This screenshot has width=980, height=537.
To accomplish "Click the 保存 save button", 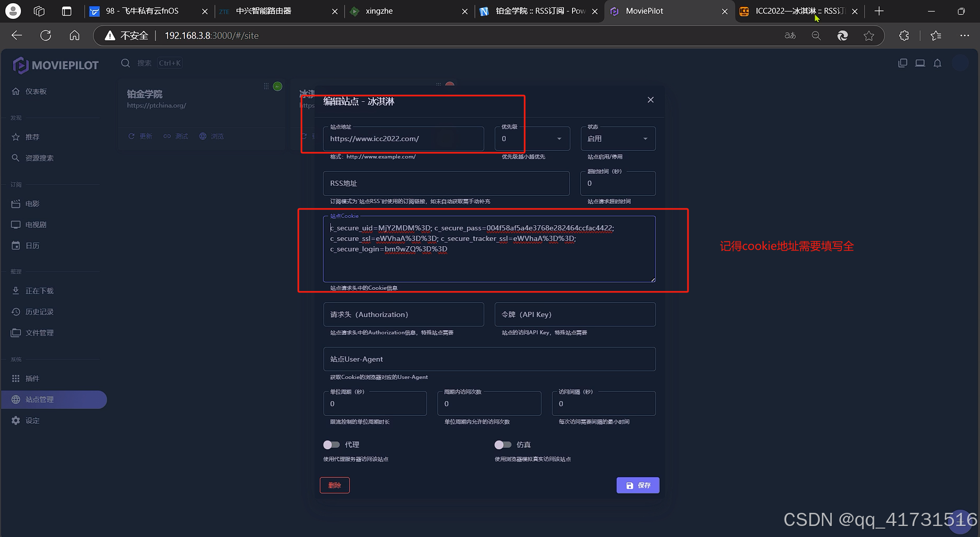I will coord(638,485).
